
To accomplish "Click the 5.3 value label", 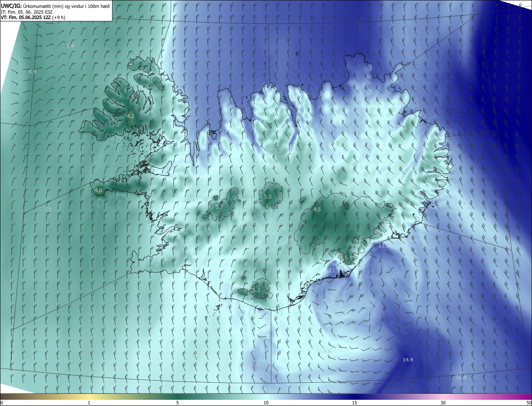I will tap(256, 290).
